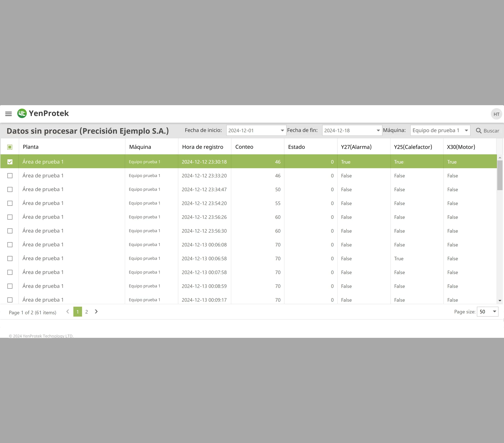Click the YenProtek brand name

click(49, 113)
